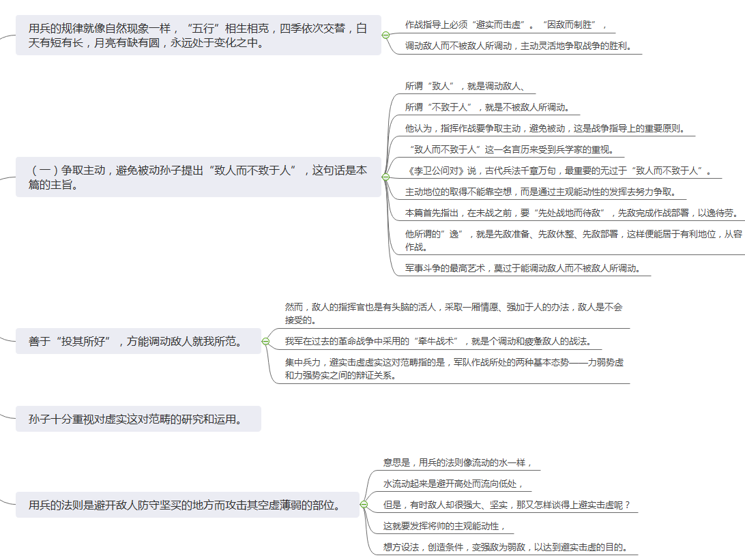Select subtopic 《李卫公问对》说，古代兵法千章万句
Image resolution: width=745 pixels, height=560 pixels.
coord(559,171)
